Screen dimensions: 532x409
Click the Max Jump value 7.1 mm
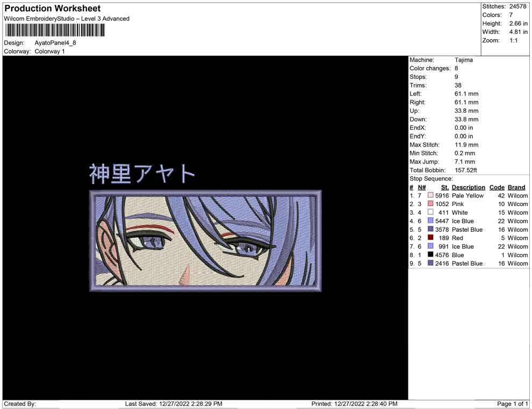(x=465, y=162)
